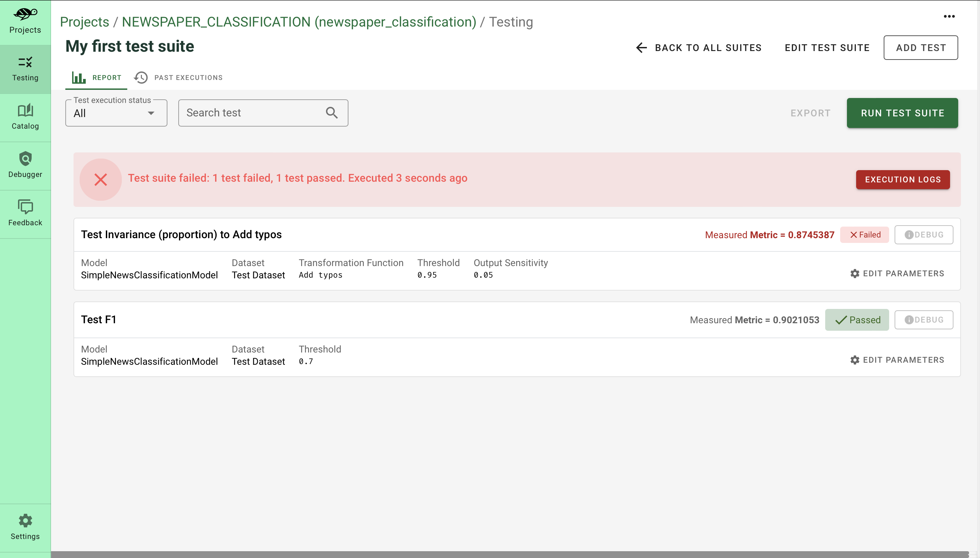Click the Passed status badge
The height and width of the screenshot is (558, 980).
(857, 319)
